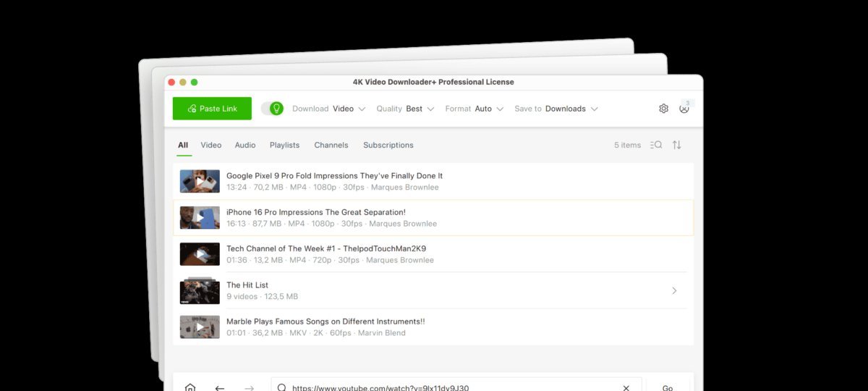Image resolution: width=868 pixels, height=391 pixels.
Task: Switch to the Audio tab
Action: pyautogui.click(x=245, y=145)
